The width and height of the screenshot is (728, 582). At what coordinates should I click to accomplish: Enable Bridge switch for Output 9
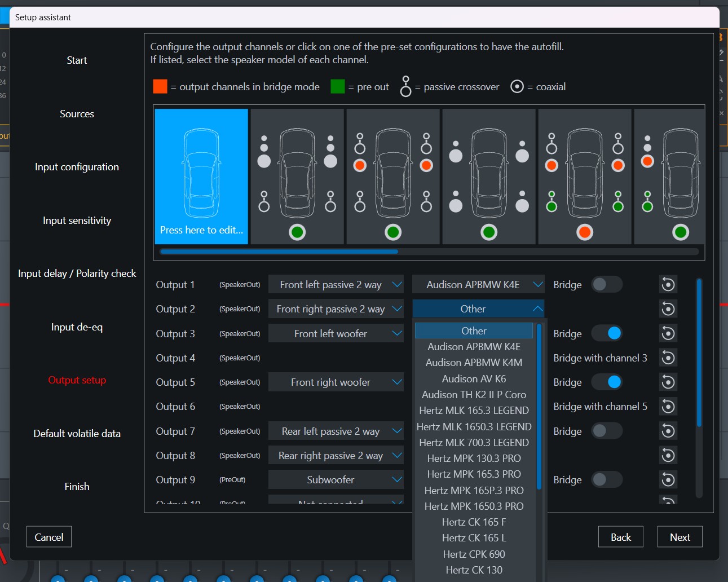point(607,479)
